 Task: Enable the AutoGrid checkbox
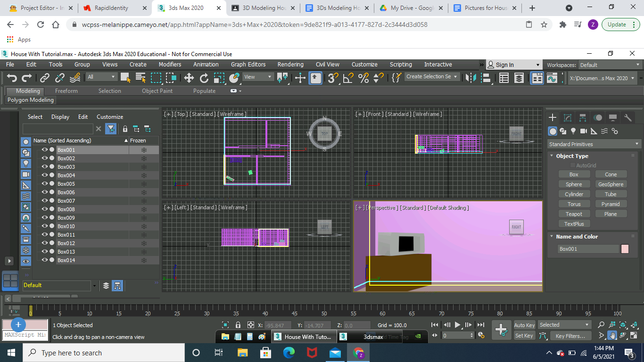click(x=573, y=165)
